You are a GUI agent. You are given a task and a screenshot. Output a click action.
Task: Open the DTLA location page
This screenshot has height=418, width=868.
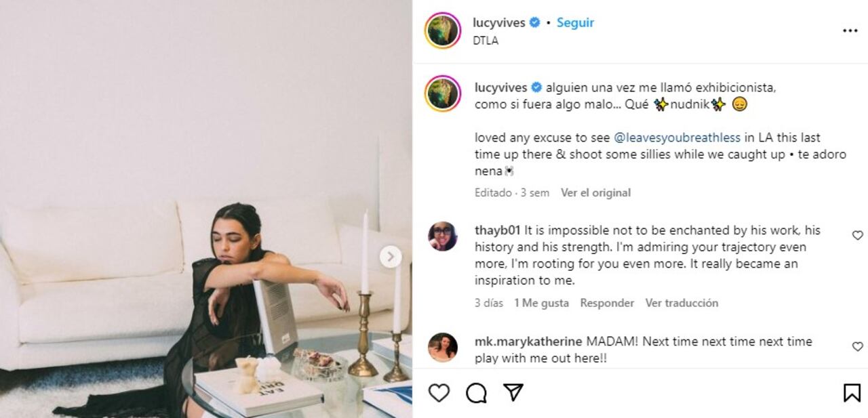[484, 42]
